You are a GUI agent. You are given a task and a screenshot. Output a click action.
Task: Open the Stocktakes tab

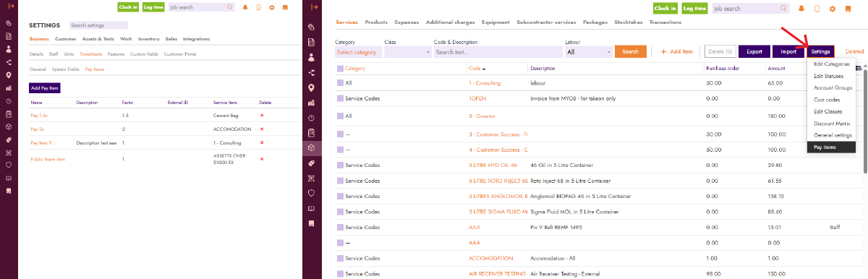pos(629,22)
